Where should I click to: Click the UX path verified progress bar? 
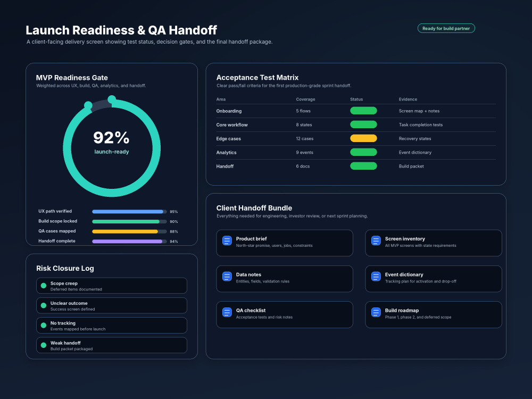pos(129,212)
